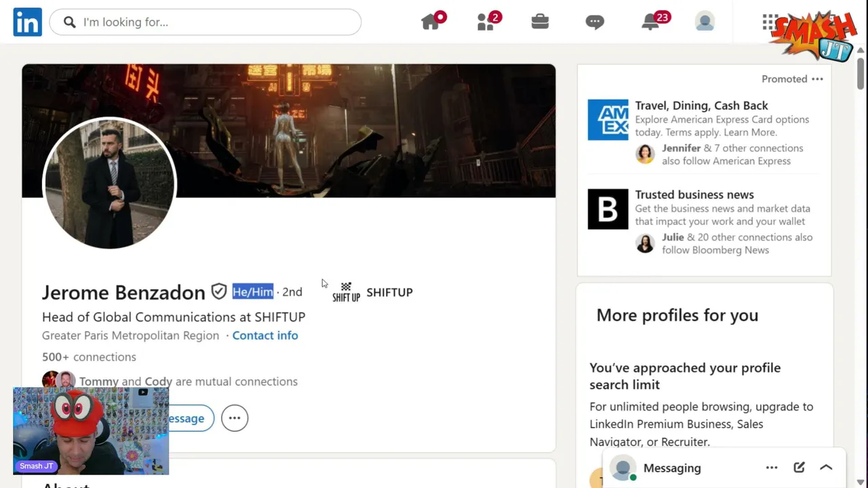View notifications bell icon
868x488 pixels.
pos(651,22)
